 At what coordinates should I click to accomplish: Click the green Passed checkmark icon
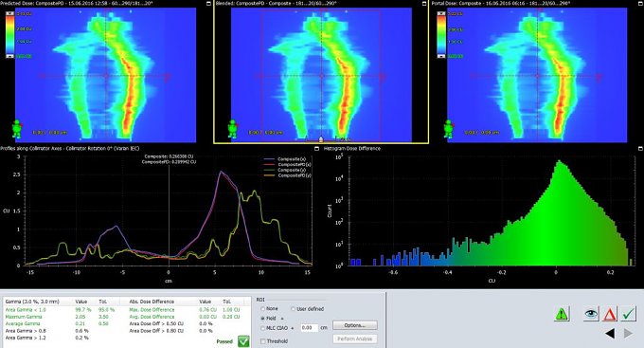pyautogui.click(x=243, y=341)
